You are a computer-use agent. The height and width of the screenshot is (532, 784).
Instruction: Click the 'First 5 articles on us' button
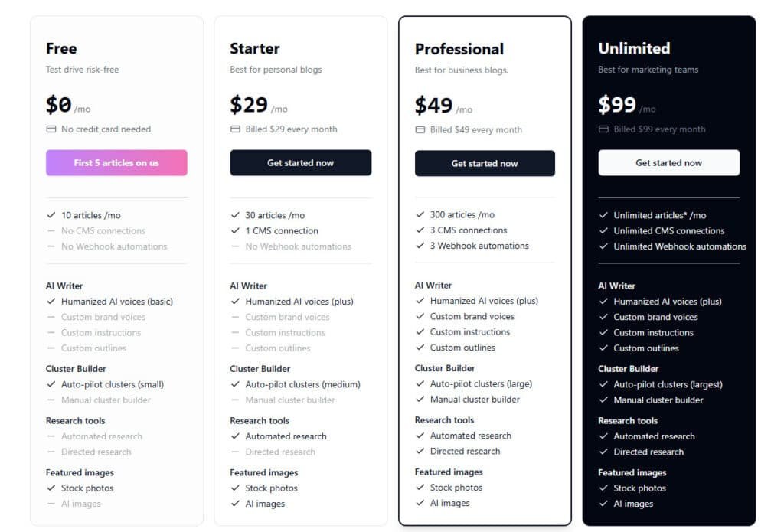coord(116,163)
